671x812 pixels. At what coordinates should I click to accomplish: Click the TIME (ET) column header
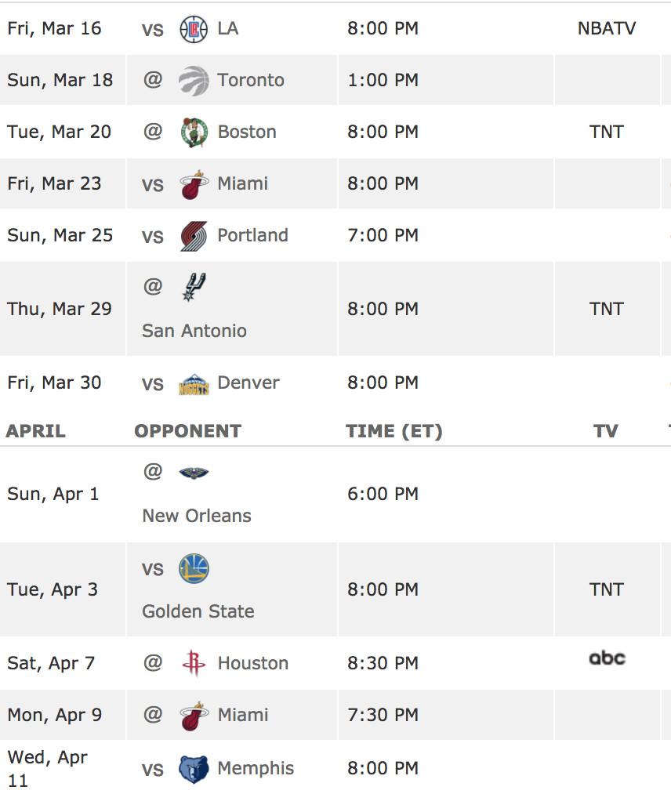point(394,431)
